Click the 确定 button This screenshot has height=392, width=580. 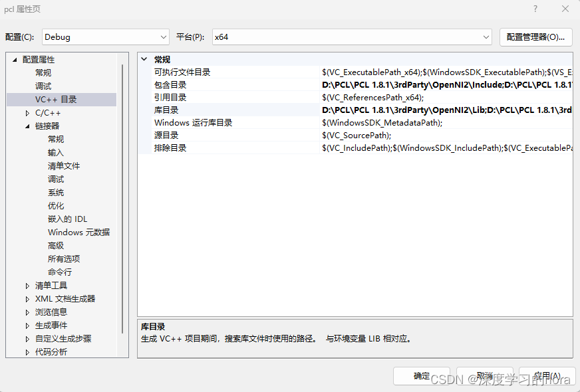pyautogui.click(x=422, y=375)
